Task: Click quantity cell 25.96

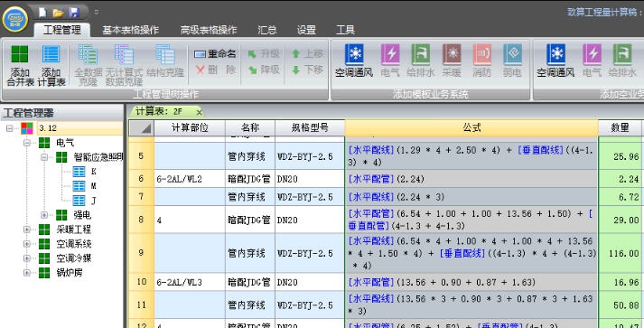Action: point(621,156)
